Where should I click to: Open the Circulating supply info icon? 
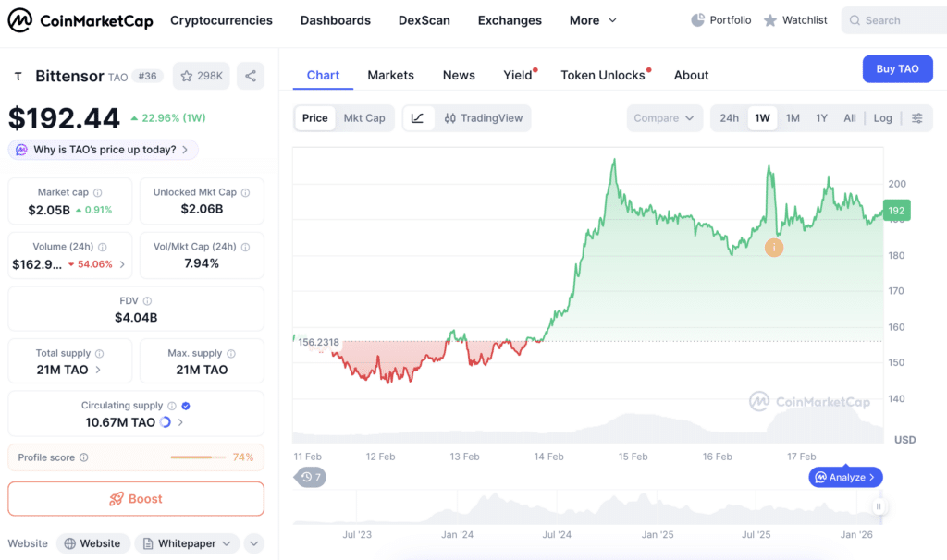click(172, 406)
